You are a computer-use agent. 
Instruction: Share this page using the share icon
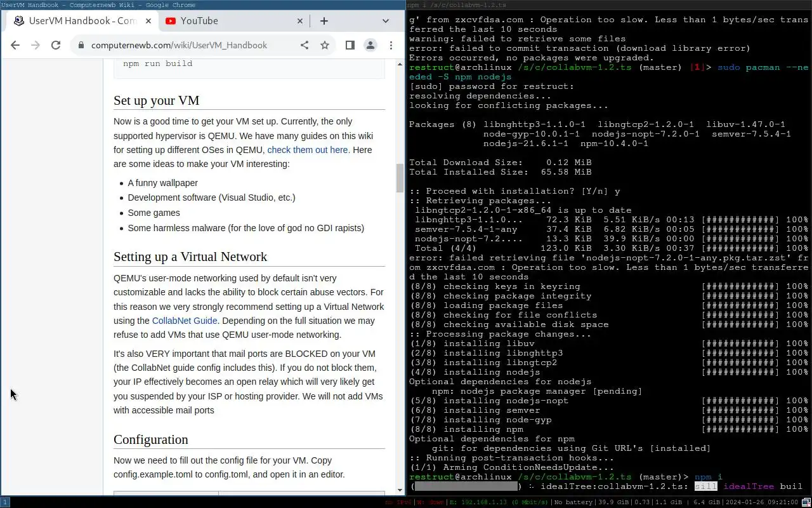[x=304, y=45]
